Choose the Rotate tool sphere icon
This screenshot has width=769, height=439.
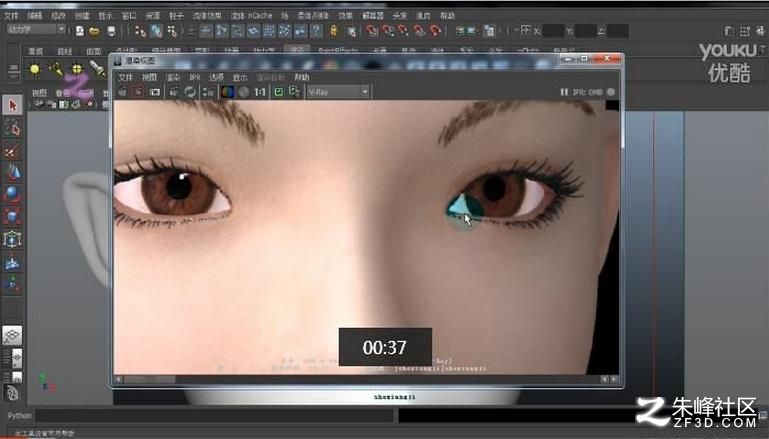[x=12, y=195]
